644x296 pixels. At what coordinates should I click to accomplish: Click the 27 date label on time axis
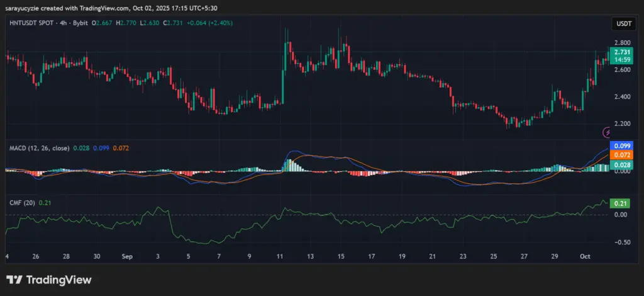coord(524,256)
